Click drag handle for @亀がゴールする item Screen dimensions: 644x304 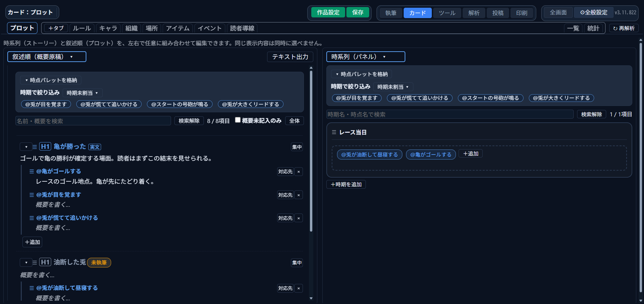32,171
